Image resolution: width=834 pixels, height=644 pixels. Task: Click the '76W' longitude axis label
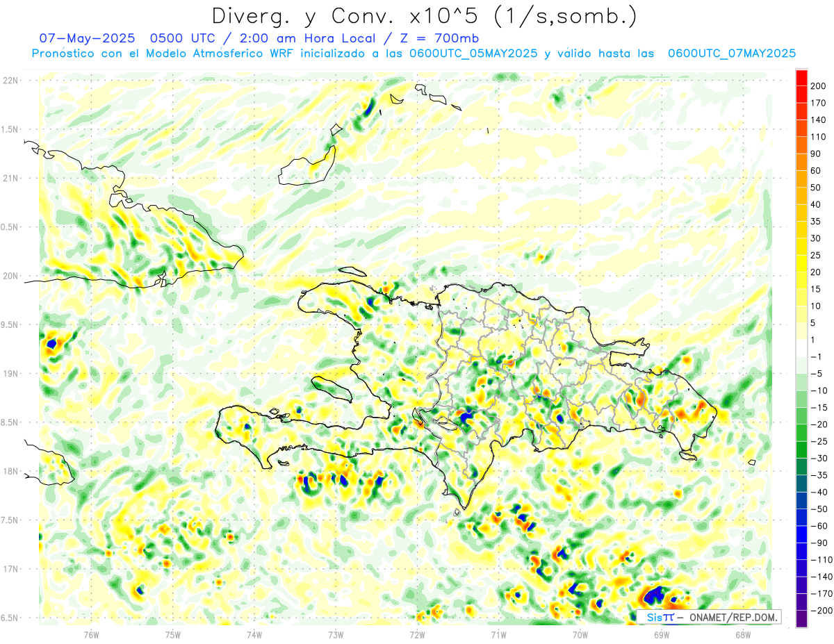pos(91,634)
